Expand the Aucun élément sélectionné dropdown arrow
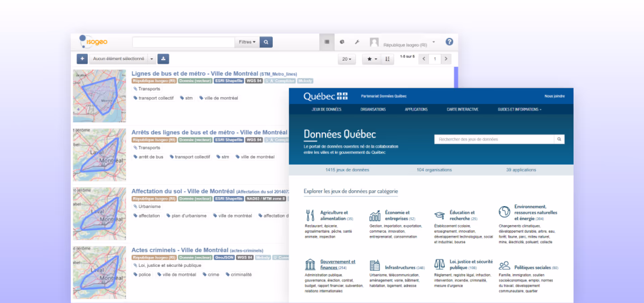The height and width of the screenshot is (303, 644). pyautogui.click(x=152, y=59)
